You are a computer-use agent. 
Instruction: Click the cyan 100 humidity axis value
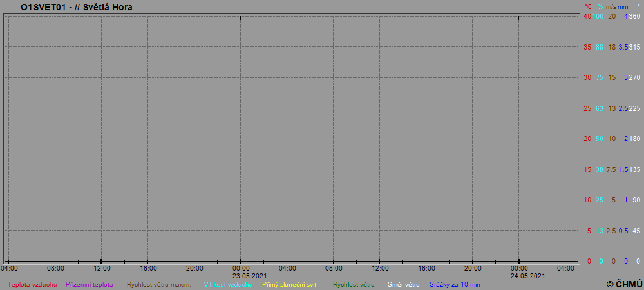(x=598, y=16)
